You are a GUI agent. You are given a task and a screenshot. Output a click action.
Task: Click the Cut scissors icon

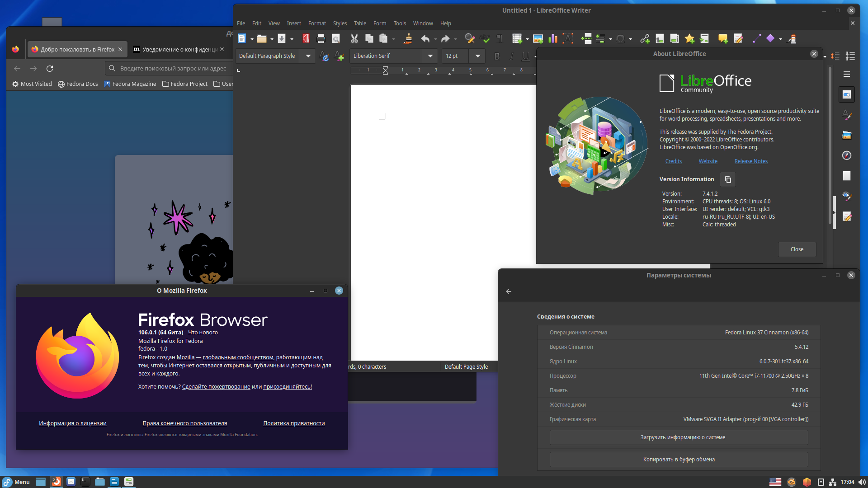(354, 39)
